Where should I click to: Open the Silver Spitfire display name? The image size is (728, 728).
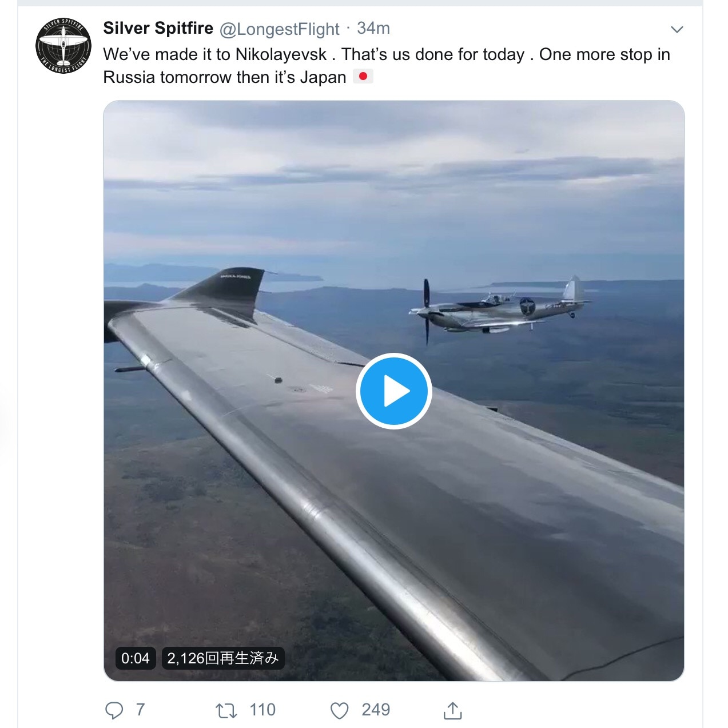pos(158,28)
